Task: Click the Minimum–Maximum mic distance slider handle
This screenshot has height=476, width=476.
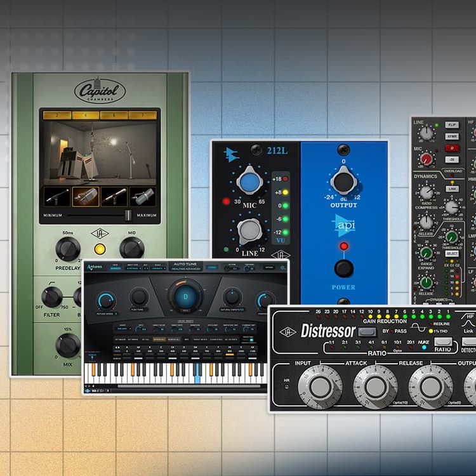Action: click(x=128, y=215)
